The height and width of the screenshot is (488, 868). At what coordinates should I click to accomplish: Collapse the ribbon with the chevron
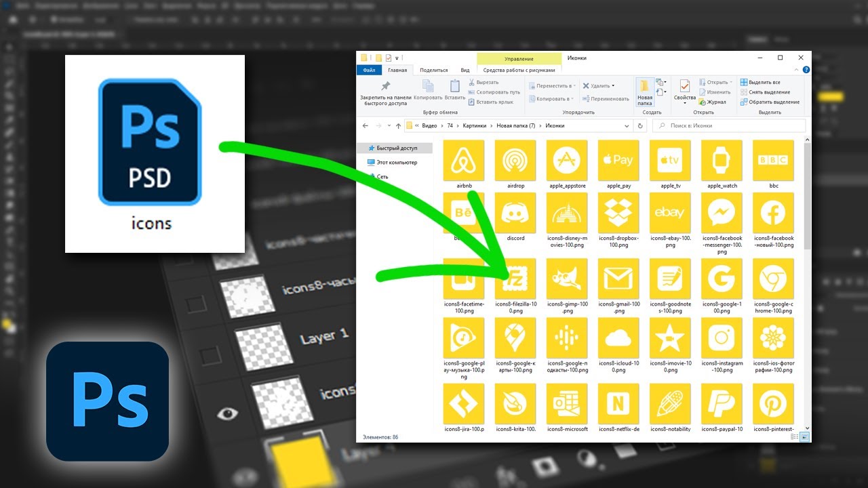797,70
